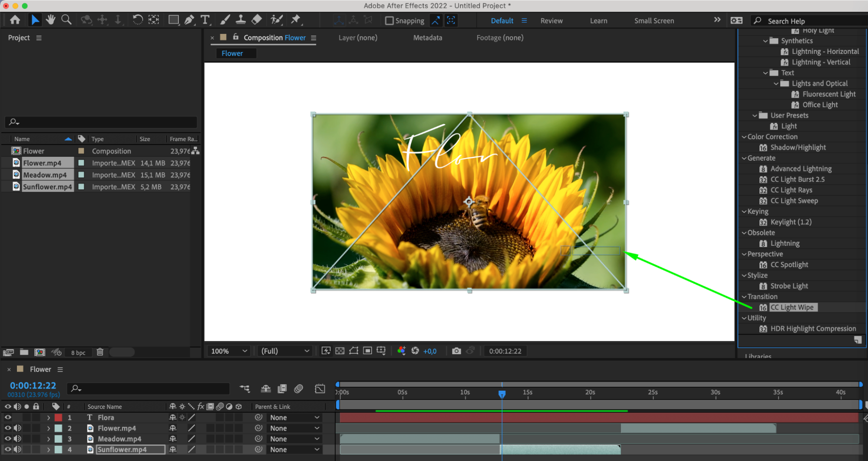The height and width of the screenshot is (461, 868).
Task: Enable the Snapping checkbox
Action: pyautogui.click(x=389, y=20)
